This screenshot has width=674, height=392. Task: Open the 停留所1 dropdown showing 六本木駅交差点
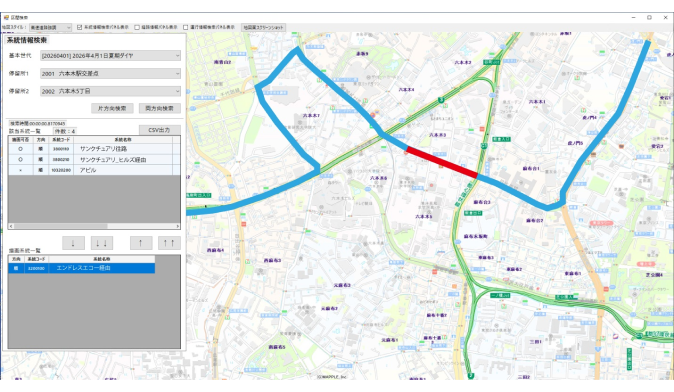click(110, 74)
